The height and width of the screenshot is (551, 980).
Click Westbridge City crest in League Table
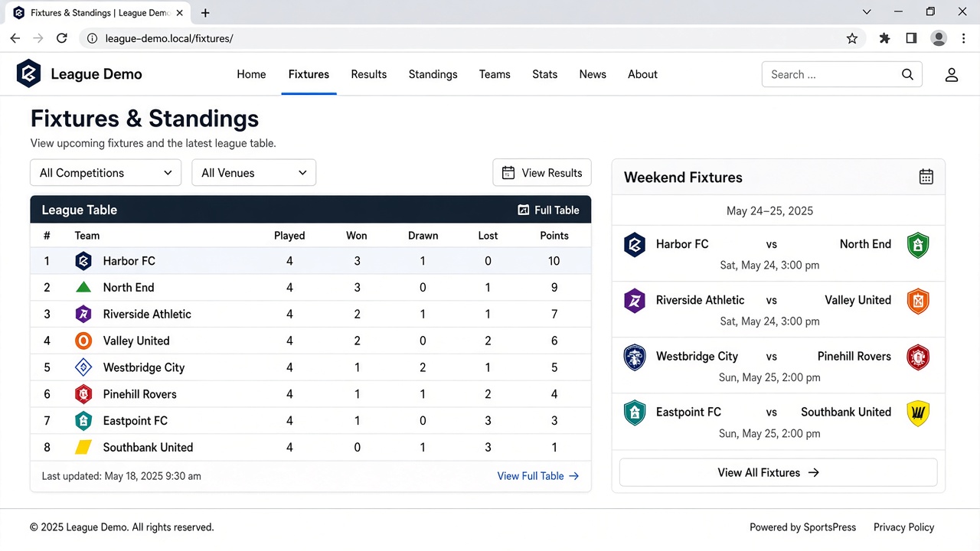tap(83, 367)
